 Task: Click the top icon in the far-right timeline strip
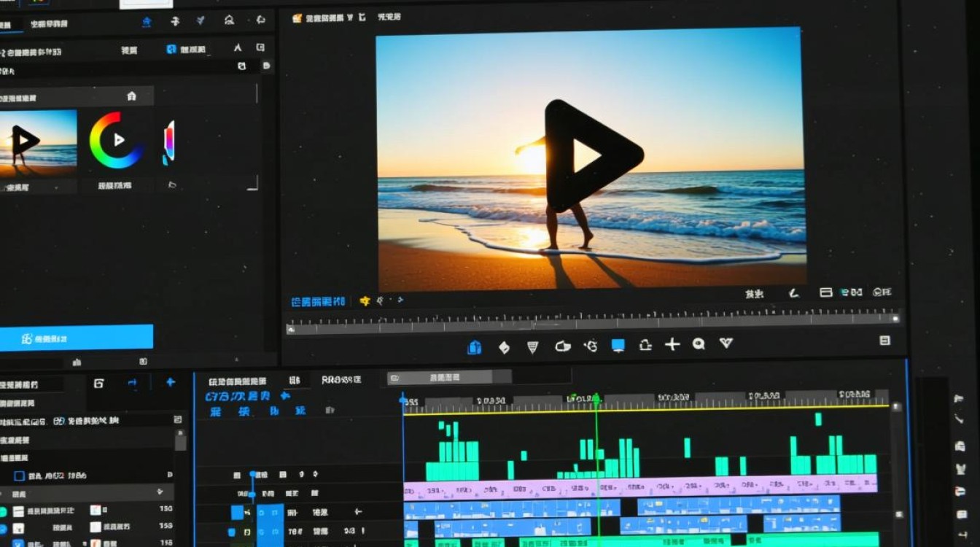point(959,400)
